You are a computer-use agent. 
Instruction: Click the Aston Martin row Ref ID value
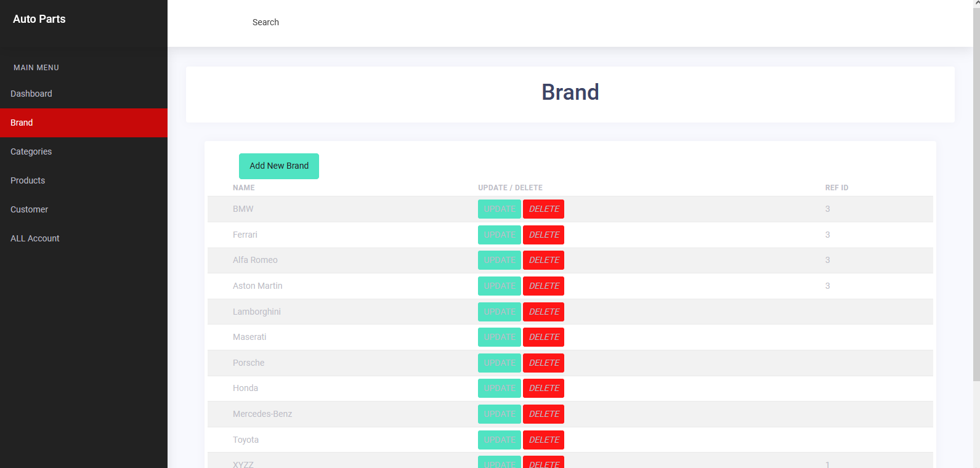(x=828, y=286)
